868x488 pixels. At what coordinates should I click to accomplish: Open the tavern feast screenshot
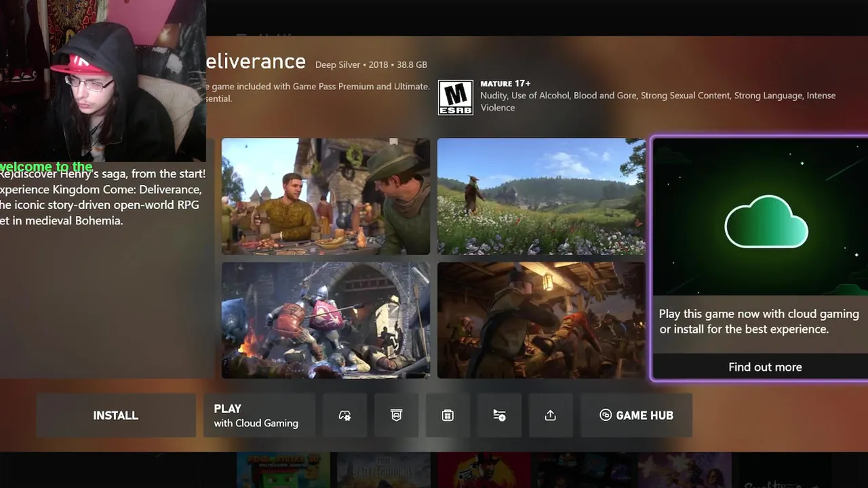coord(325,197)
